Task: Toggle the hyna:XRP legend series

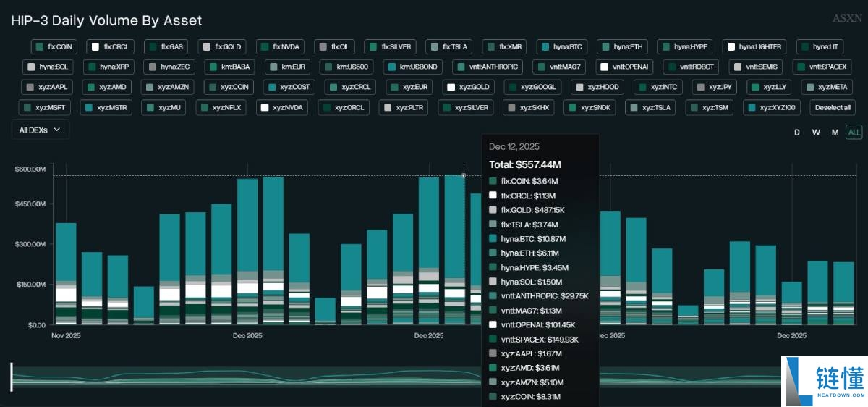Action: point(109,67)
